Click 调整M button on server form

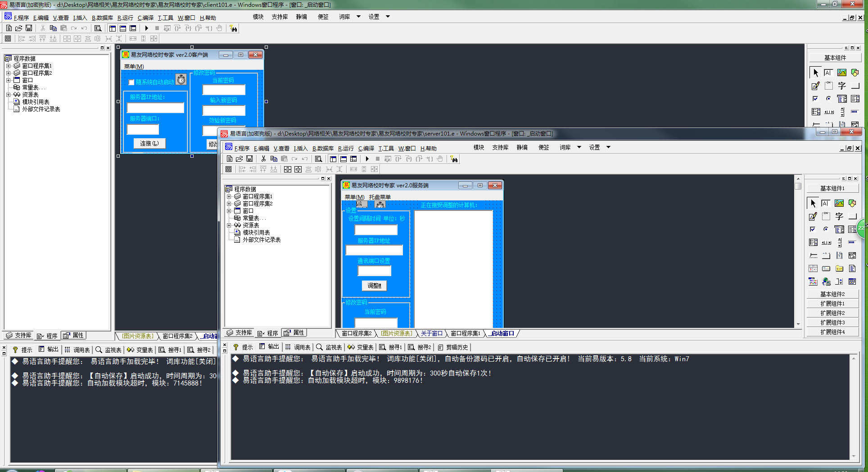pyautogui.click(x=374, y=286)
